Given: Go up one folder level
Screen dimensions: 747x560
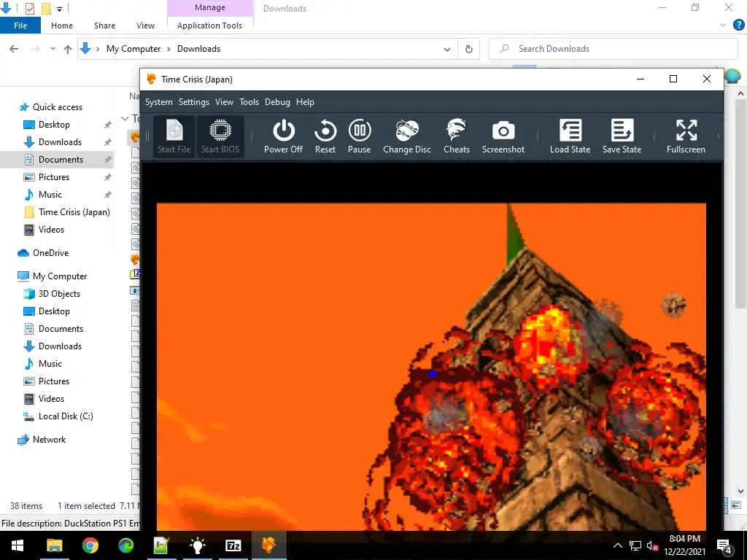Looking at the screenshot, I should [x=68, y=49].
